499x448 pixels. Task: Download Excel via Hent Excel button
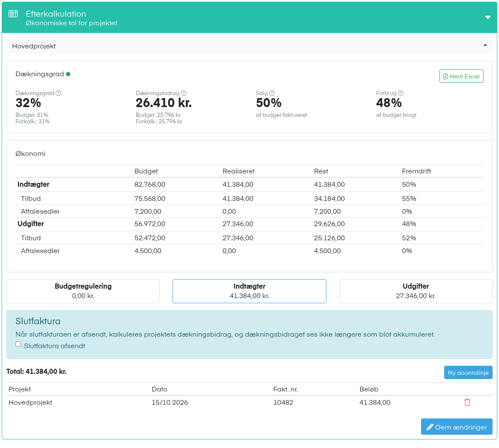[x=461, y=76]
